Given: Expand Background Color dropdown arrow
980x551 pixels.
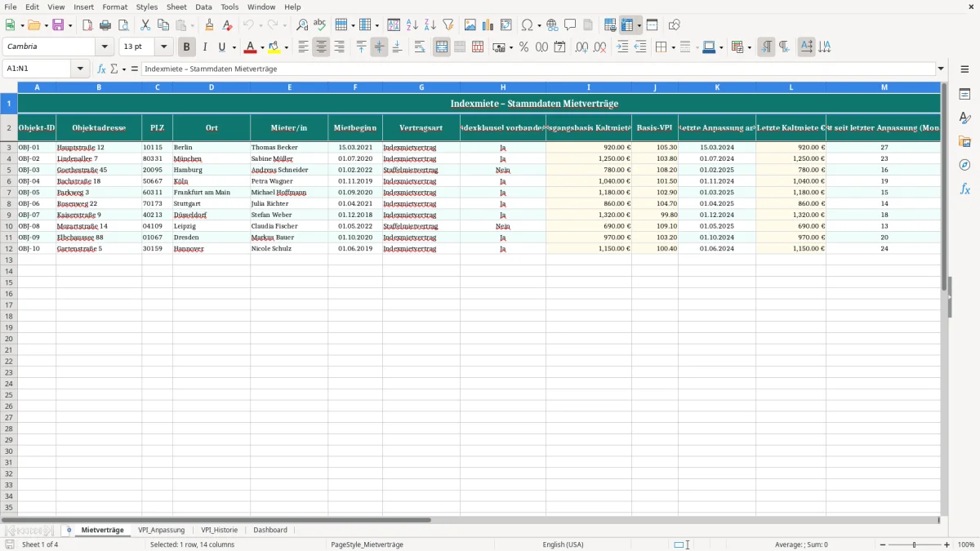Looking at the screenshot, I should (x=287, y=47).
